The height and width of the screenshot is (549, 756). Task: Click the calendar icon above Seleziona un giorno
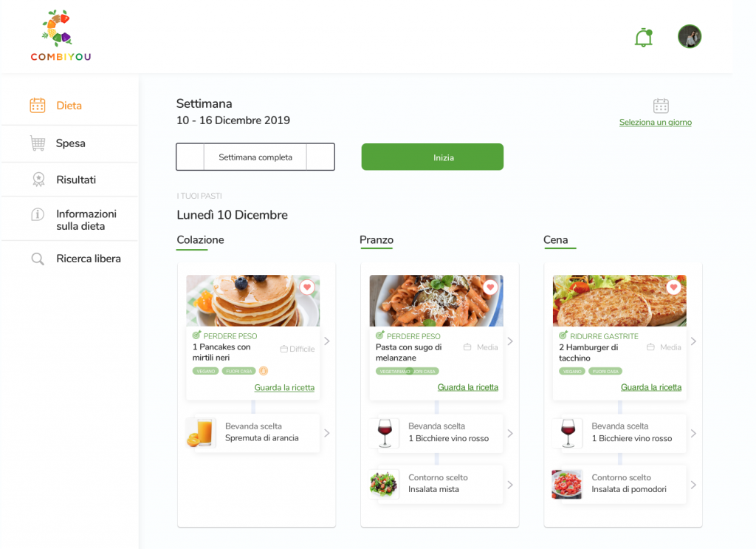(661, 106)
